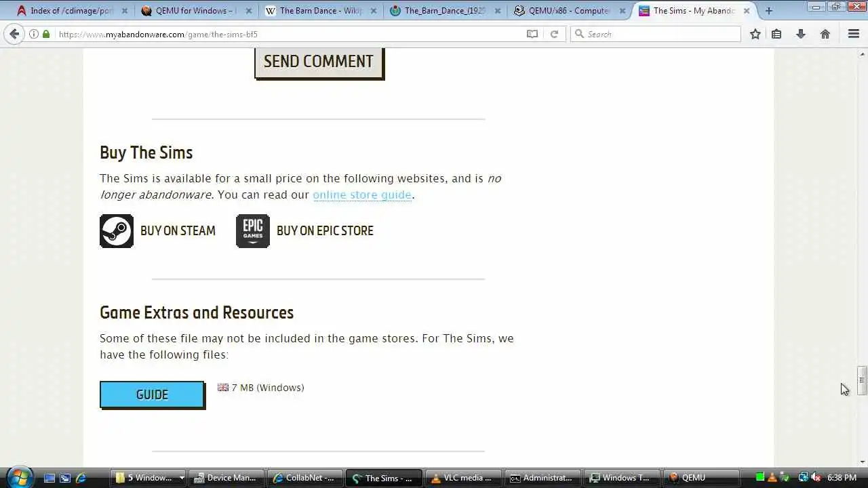
Task: Click the blue GUIDE download button
Action: point(152,394)
